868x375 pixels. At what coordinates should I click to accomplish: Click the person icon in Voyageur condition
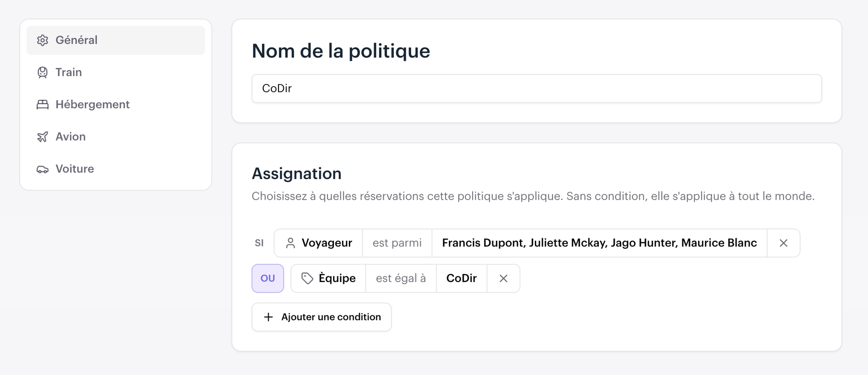290,243
